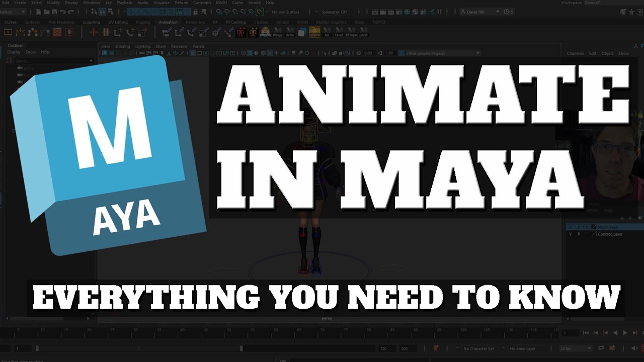Click the Motion Trail shelf icon

point(20,32)
